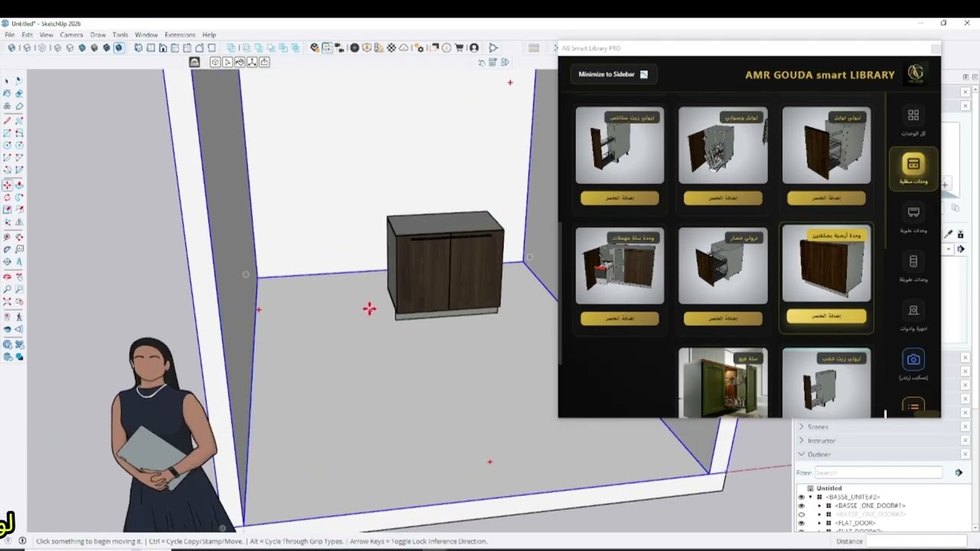
Task: Close the Instructor panel with X
Action: (x=964, y=441)
